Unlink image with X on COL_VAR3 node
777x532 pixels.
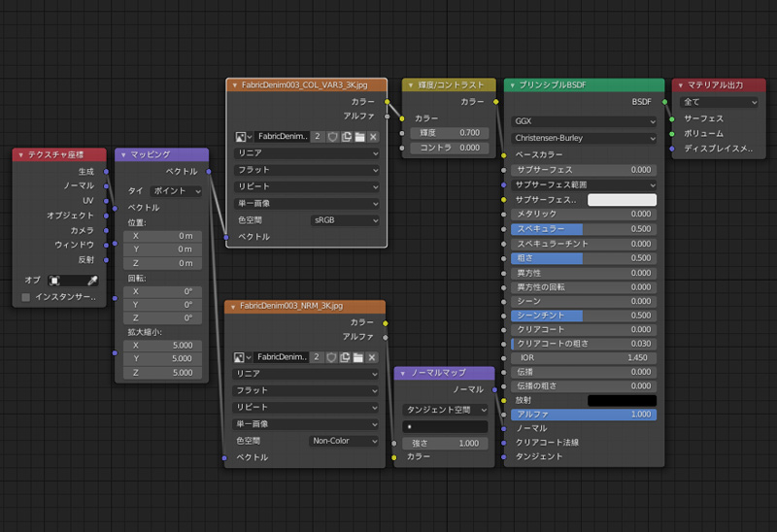(373, 137)
